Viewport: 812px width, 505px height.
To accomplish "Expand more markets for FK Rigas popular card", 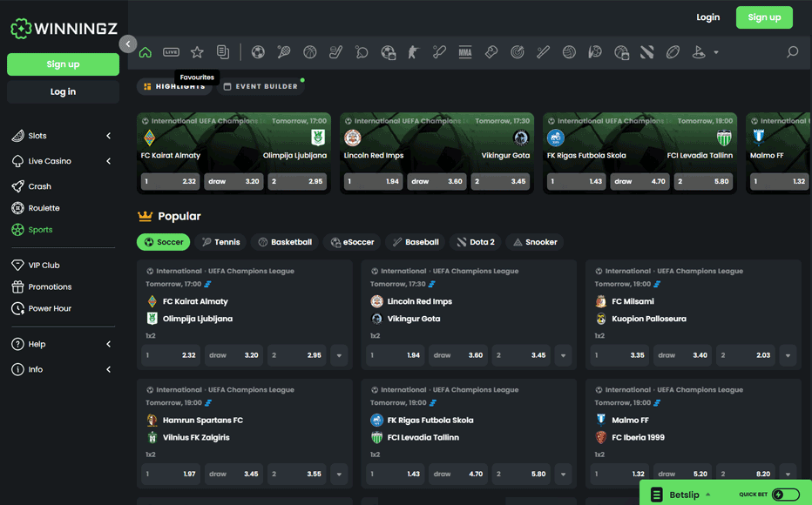I will pos(564,474).
